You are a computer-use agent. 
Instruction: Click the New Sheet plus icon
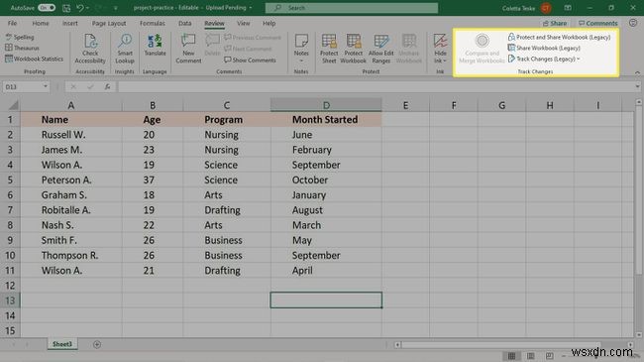(97, 344)
